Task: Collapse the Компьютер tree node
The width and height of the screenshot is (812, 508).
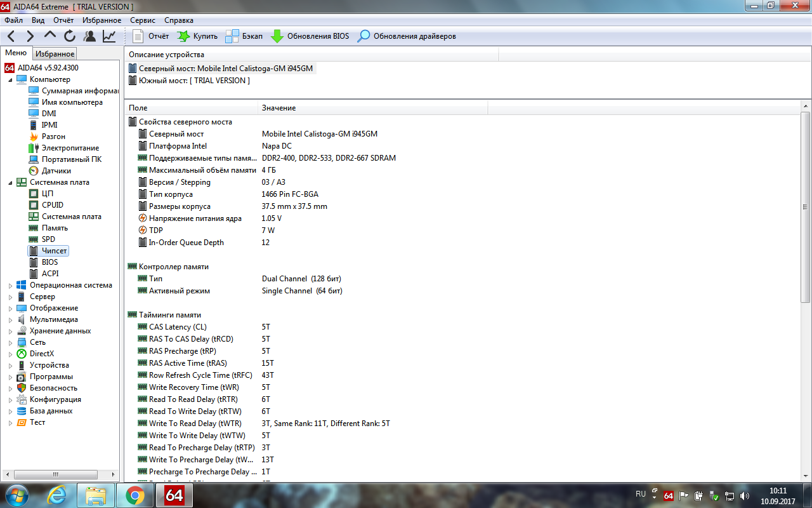Action: (x=10, y=79)
